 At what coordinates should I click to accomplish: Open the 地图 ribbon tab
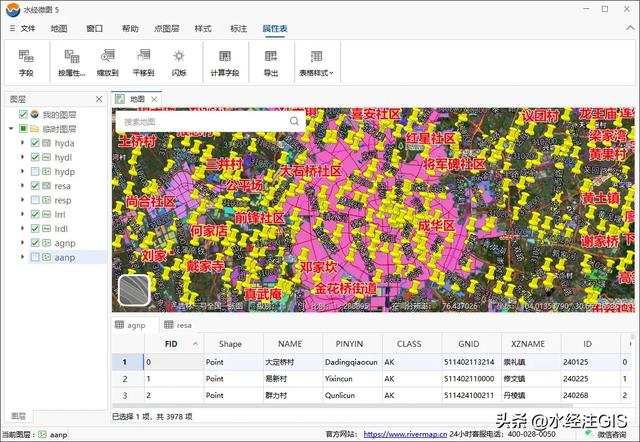click(x=59, y=28)
